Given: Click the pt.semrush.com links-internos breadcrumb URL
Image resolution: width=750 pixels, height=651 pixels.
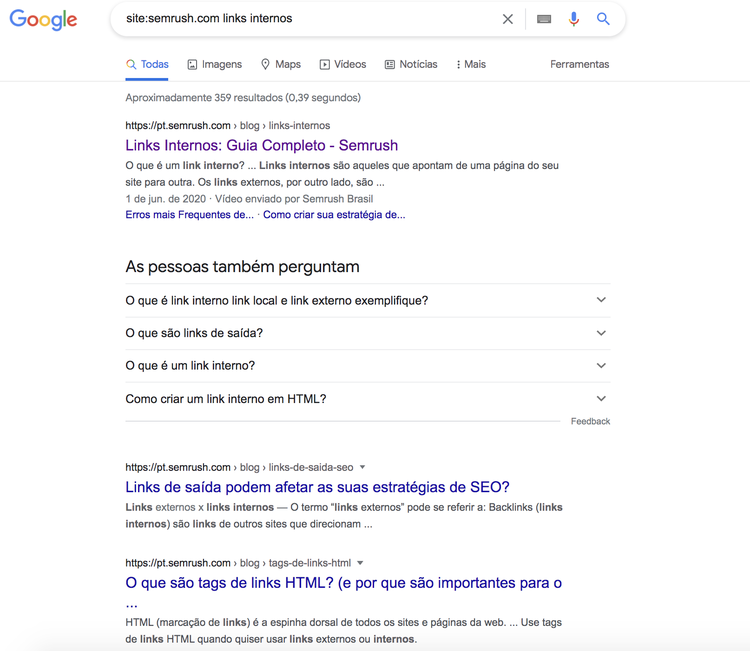Looking at the screenshot, I should tap(228, 126).
